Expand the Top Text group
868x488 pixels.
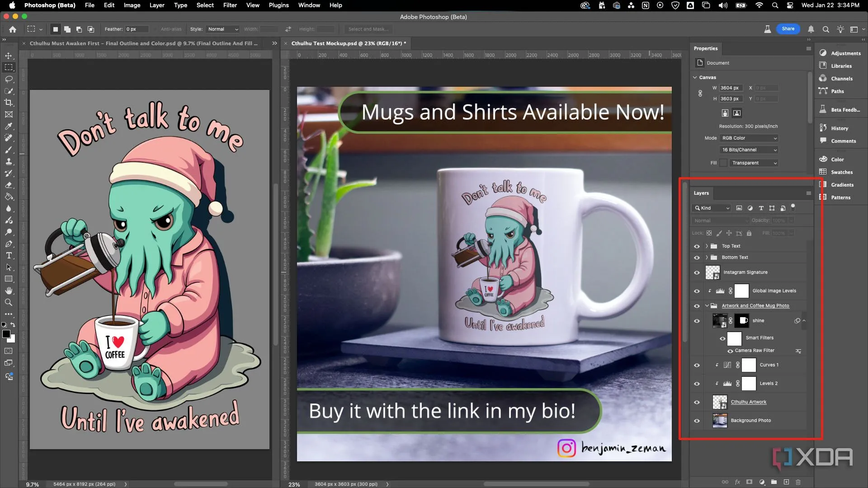tap(707, 246)
